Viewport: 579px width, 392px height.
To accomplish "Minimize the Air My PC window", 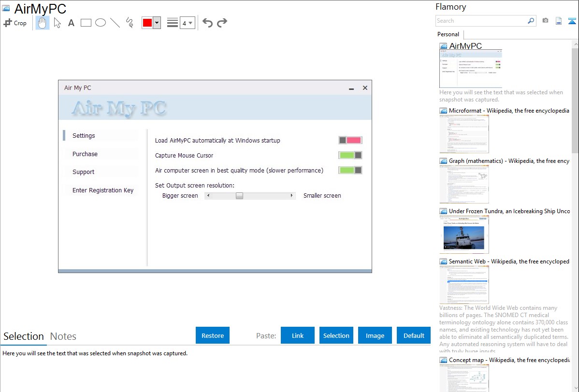I will [351, 88].
